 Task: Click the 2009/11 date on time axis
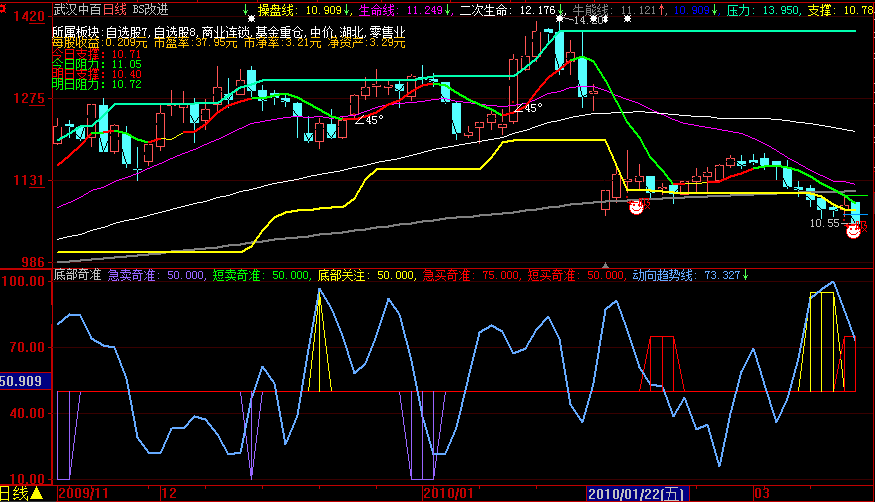pos(83,493)
